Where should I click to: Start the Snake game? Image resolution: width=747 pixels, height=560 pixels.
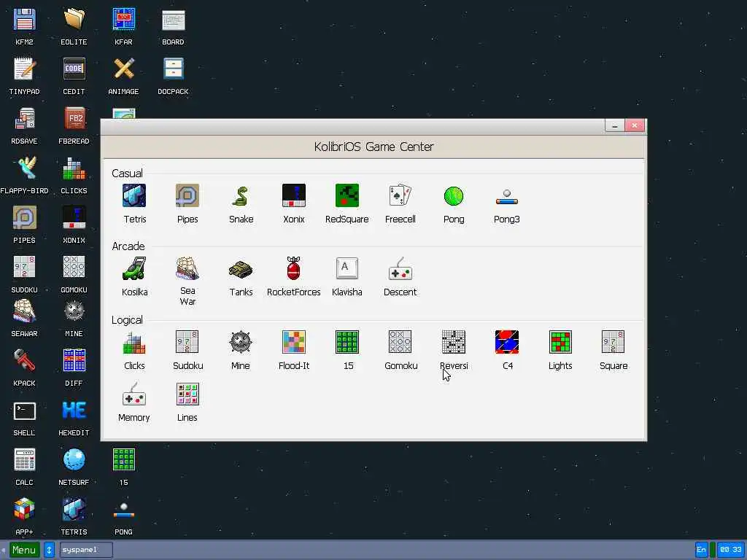241,195
